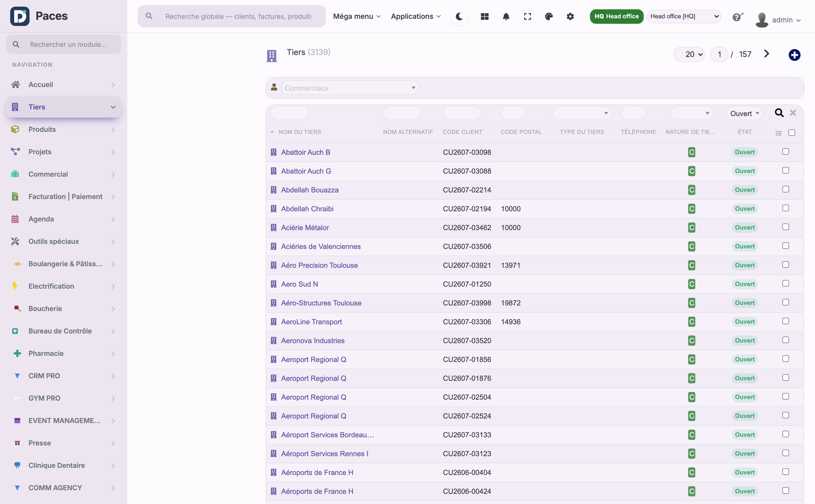Click the help icon beside entity selector

pos(738,17)
